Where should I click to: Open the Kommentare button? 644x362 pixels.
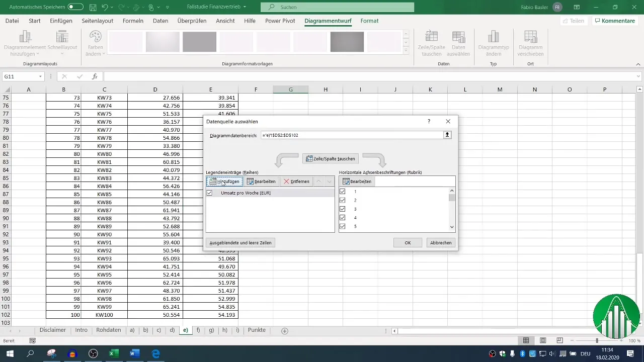pyautogui.click(x=614, y=21)
